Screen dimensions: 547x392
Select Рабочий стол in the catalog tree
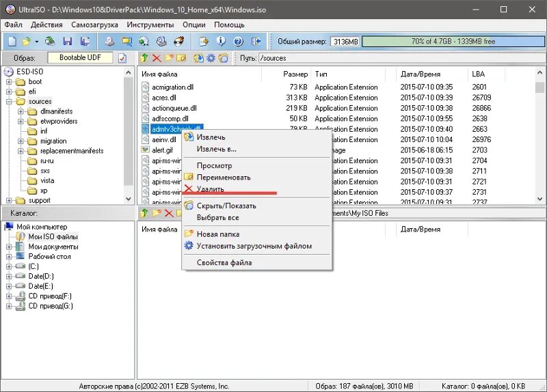click(49, 257)
